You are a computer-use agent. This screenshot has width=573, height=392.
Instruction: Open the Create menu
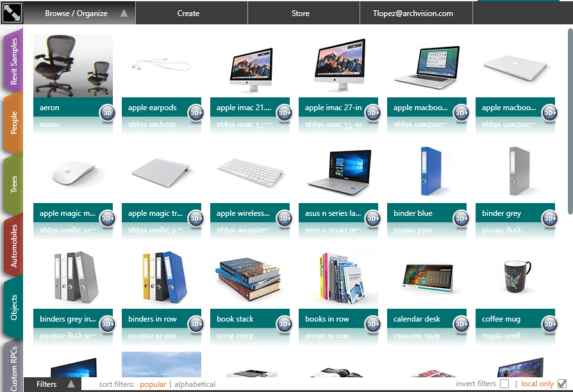tap(192, 13)
